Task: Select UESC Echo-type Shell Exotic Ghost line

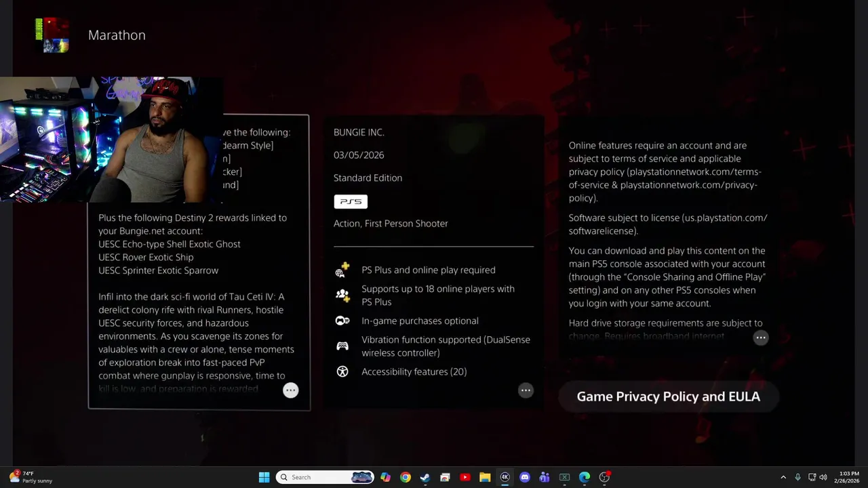Action: [x=170, y=244]
